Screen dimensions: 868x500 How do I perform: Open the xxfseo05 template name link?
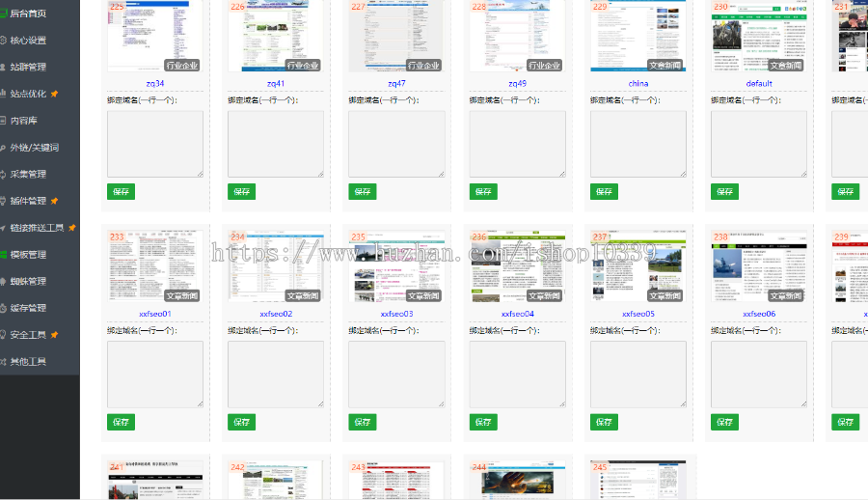coord(637,314)
